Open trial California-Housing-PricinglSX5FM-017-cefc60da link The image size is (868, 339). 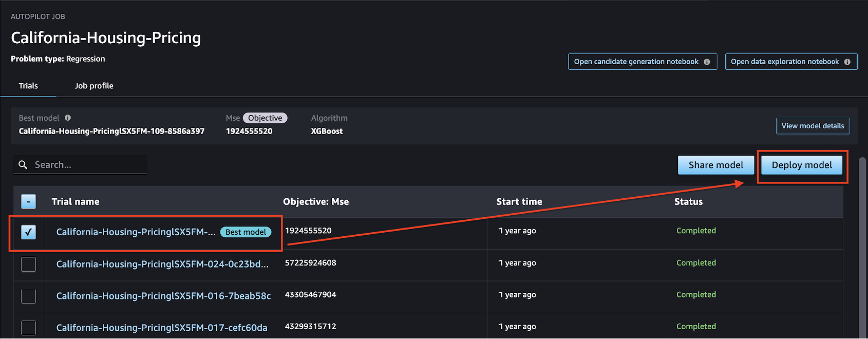[162, 328]
